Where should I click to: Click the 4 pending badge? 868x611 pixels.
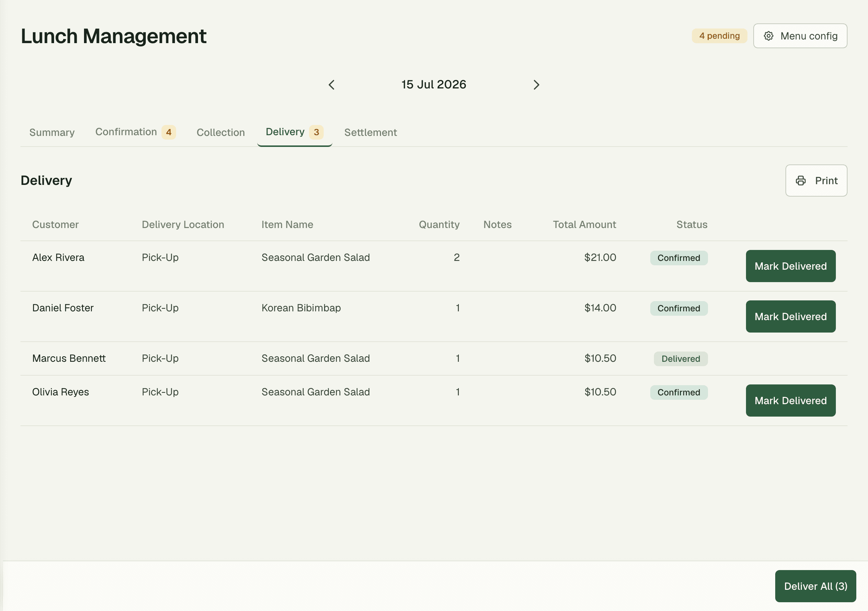point(719,36)
